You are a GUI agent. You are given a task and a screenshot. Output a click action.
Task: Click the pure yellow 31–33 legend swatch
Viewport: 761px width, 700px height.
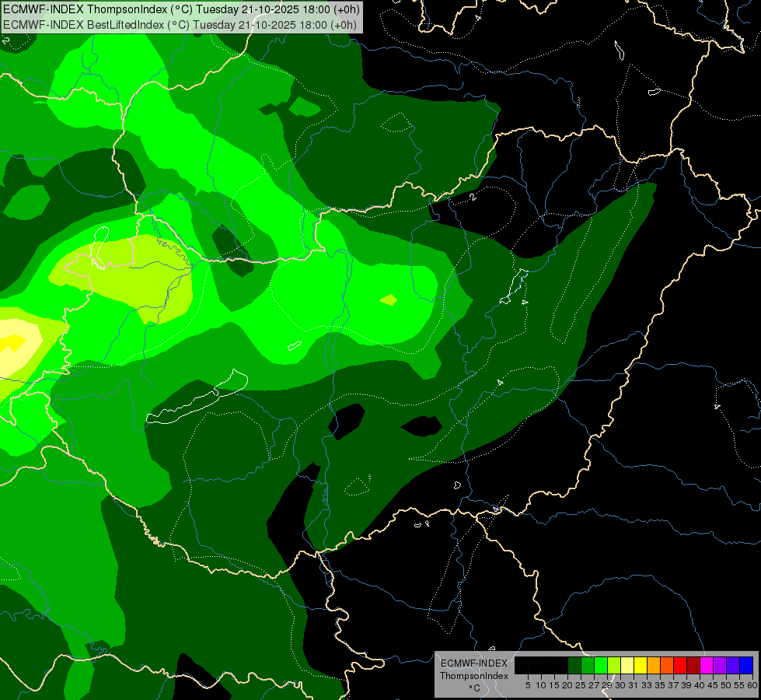tap(641, 665)
